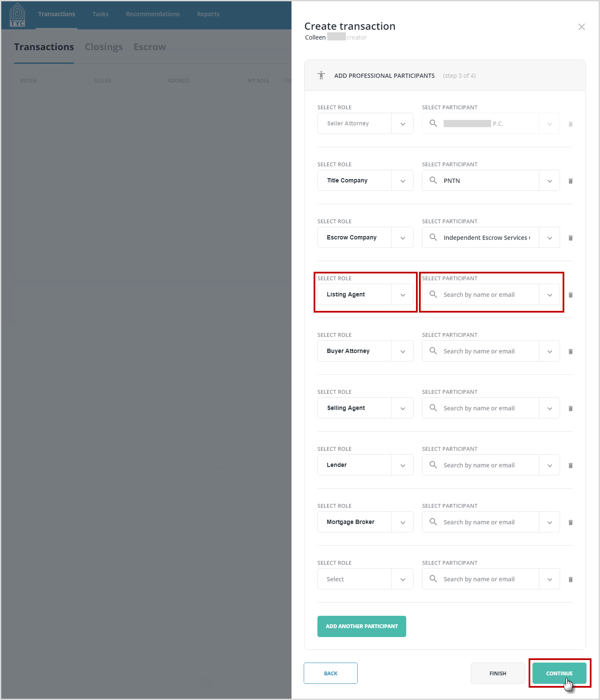Open the Mortgage Broker role dropdown
This screenshot has height=700, width=600.
[x=365, y=522]
